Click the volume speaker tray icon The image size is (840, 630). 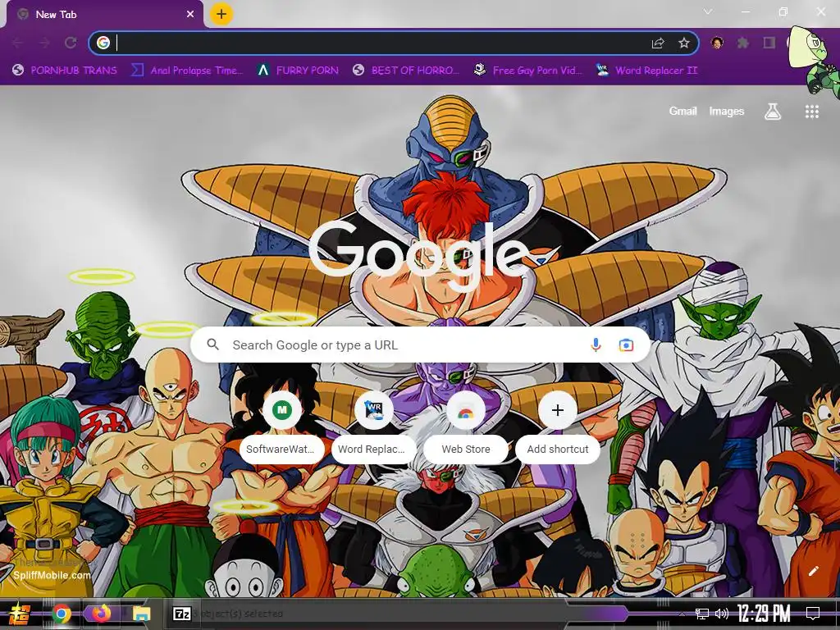(722, 614)
